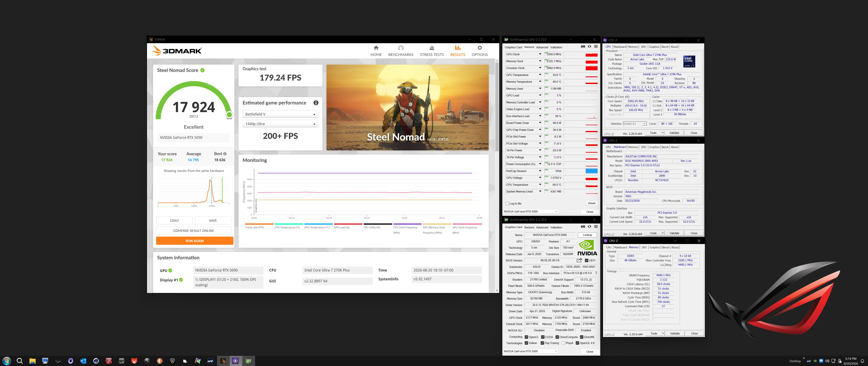Switch to Advanced tab in GPU-Z Sensors window
This screenshot has height=366, width=868.
coord(542,47)
